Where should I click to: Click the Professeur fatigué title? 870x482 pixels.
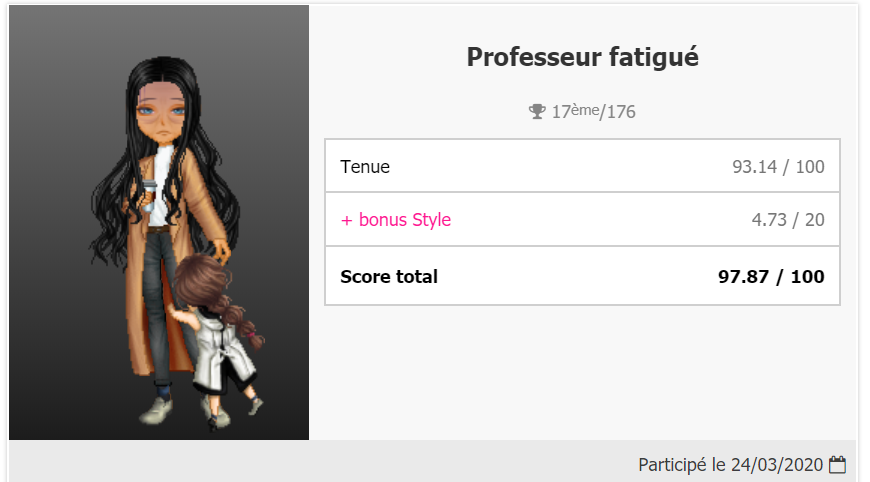click(582, 57)
